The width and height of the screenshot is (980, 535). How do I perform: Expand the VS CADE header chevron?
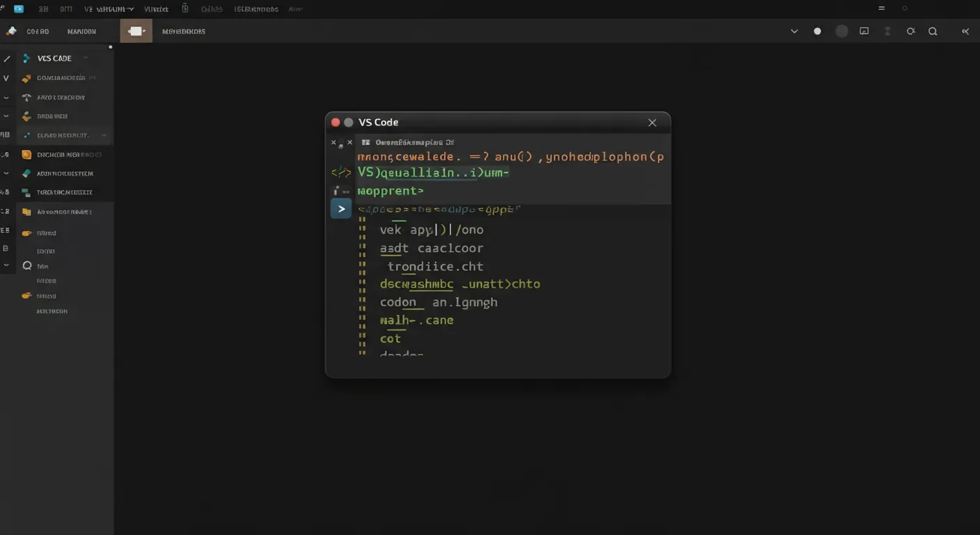tap(84, 58)
